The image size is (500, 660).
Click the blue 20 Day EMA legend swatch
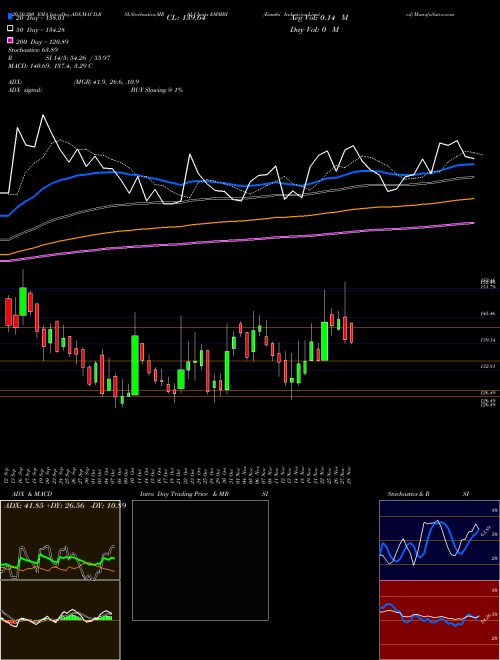click(10, 17)
